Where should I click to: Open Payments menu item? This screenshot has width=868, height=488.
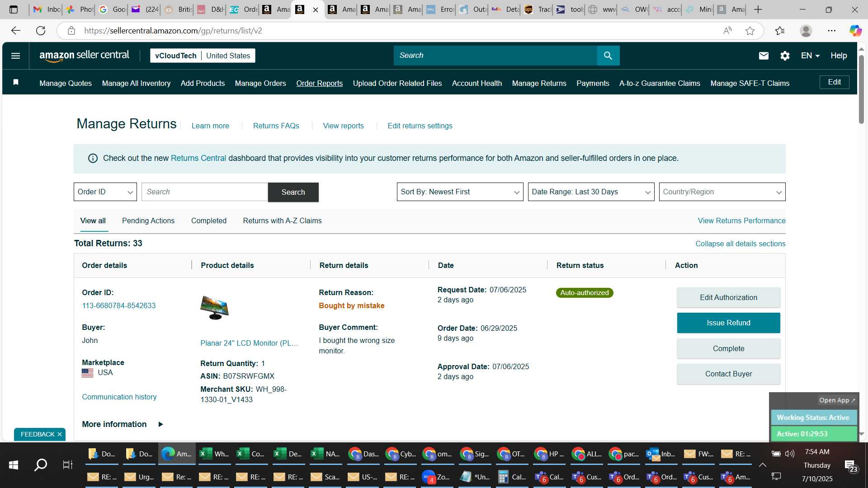click(x=593, y=83)
